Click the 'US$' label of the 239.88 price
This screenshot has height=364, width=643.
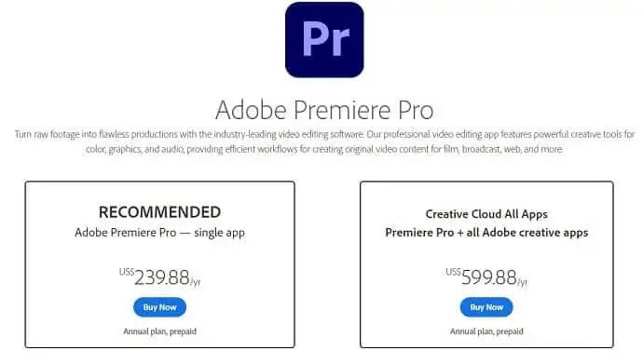(127, 272)
